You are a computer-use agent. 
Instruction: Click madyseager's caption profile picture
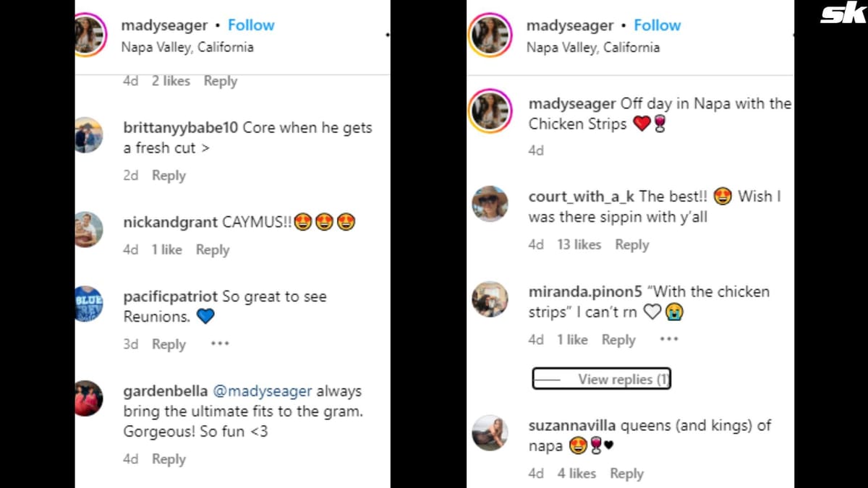(x=490, y=112)
